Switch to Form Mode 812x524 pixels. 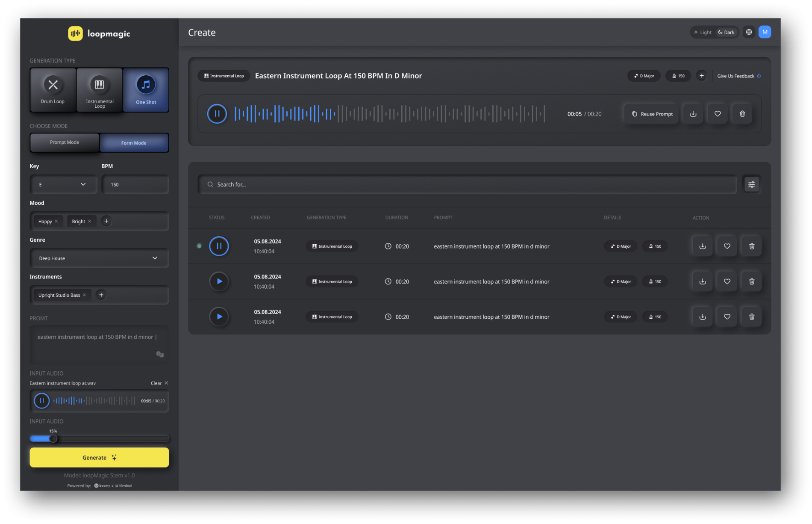[x=134, y=143]
